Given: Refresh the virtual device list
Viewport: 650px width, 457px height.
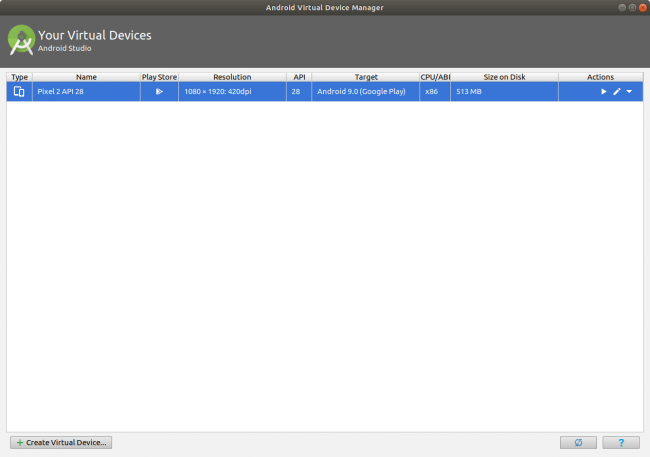Looking at the screenshot, I should point(578,442).
